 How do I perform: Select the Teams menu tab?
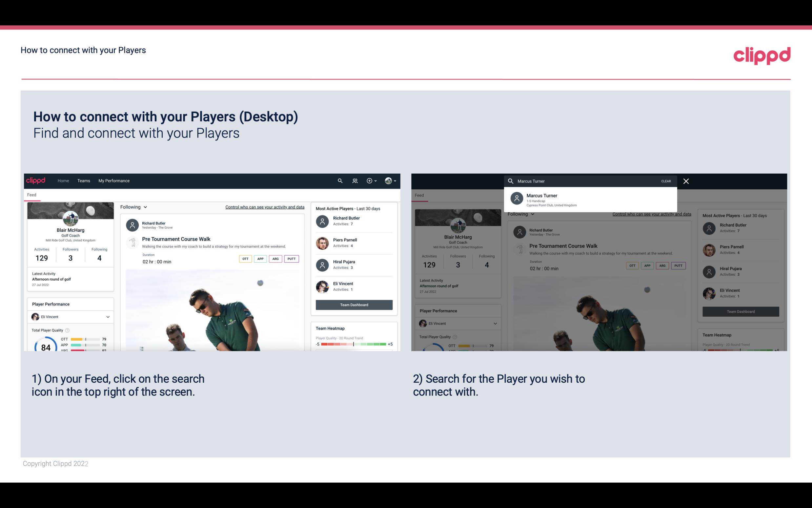[84, 181]
